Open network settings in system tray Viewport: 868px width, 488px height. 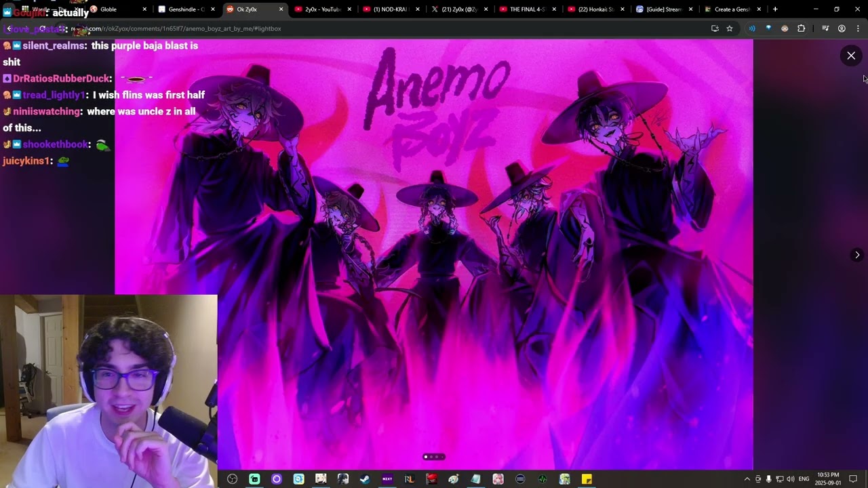pyautogui.click(x=779, y=479)
